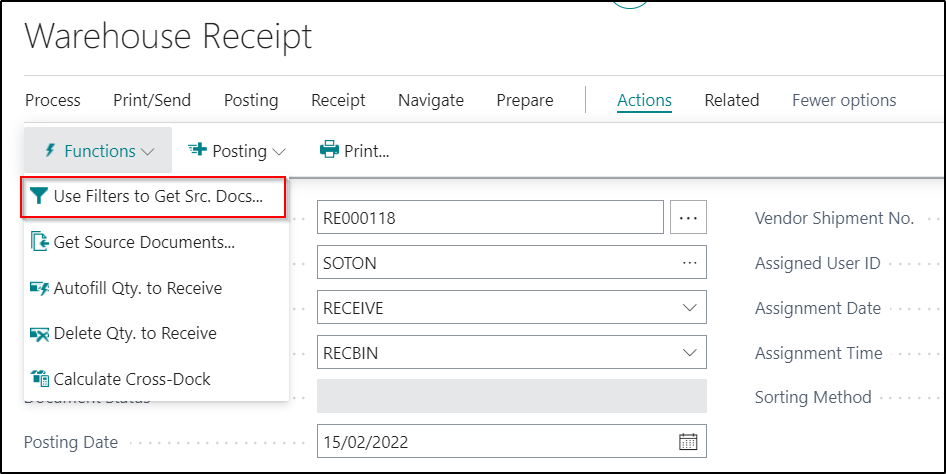The width and height of the screenshot is (946, 474).
Task: Click the Autofill Qty. to Receive icon
Action: pos(40,288)
